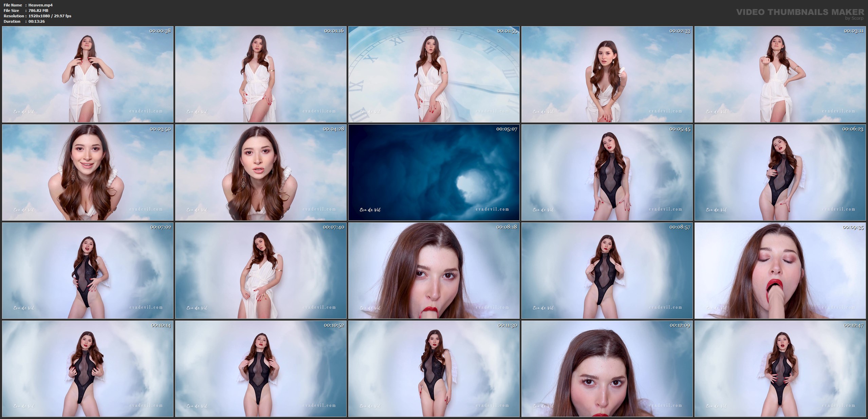
Task: Open the frame marked 00:07:40
Action: coord(261,271)
